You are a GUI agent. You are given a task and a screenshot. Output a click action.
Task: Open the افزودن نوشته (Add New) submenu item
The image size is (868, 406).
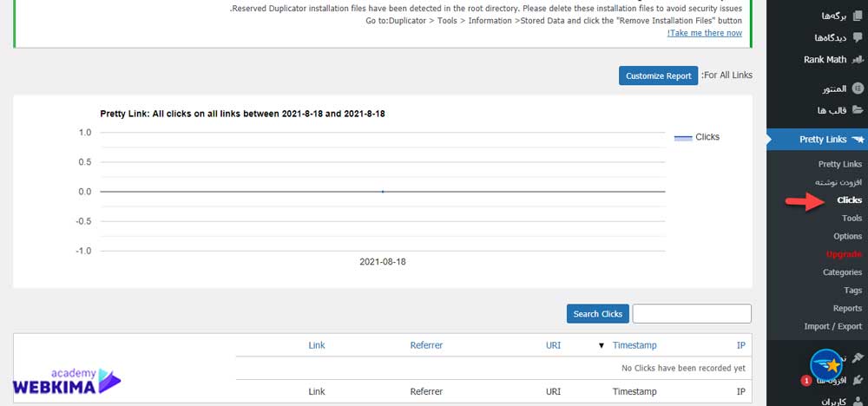point(838,182)
